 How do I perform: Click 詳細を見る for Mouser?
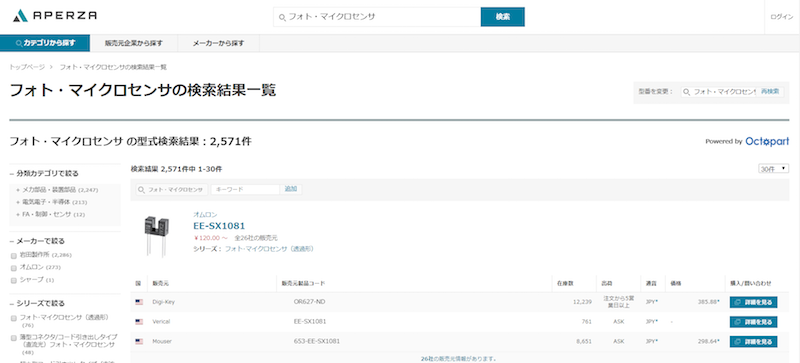tap(753, 342)
